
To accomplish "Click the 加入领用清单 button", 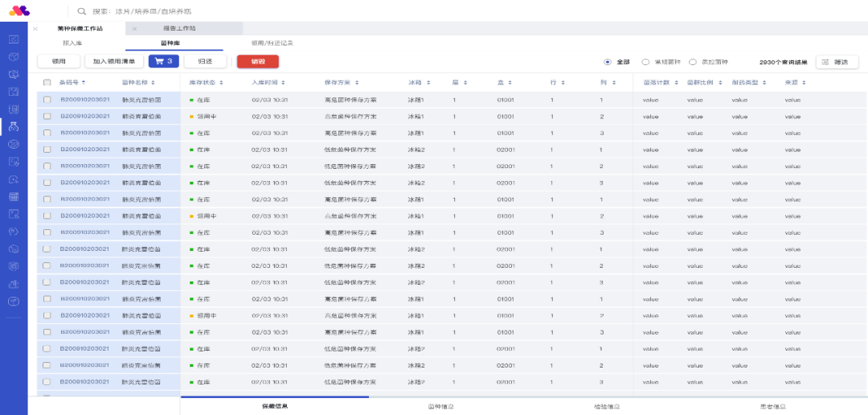I will (x=114, y=61).
